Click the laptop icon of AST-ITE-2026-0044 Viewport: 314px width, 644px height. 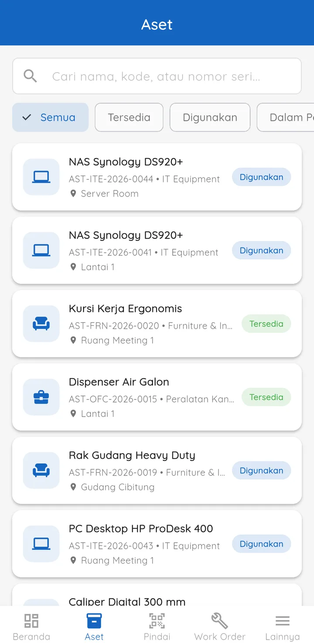pyautogui.click(x=41, y=177)
